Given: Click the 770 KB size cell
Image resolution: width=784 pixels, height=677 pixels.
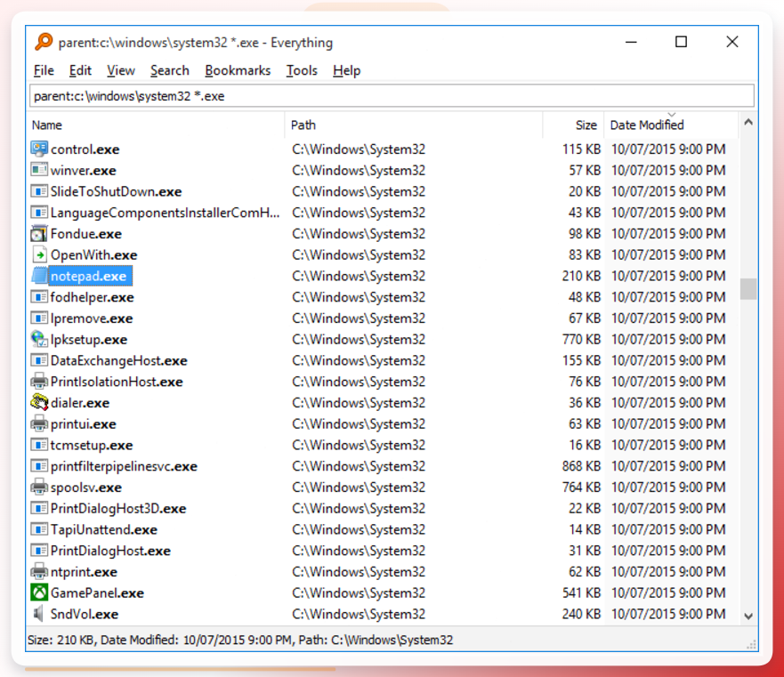Looking at the screenshot, I should [x=581, y=339].
